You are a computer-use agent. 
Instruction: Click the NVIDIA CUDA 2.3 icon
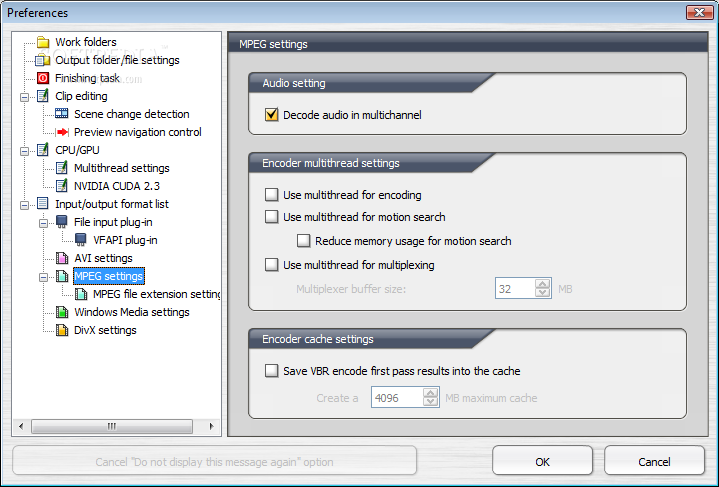(61, 186)
